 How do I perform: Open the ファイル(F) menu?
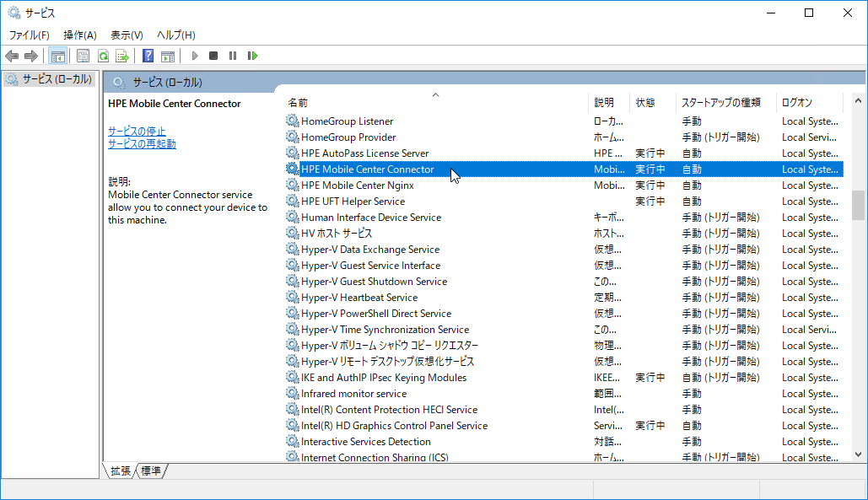30,35
